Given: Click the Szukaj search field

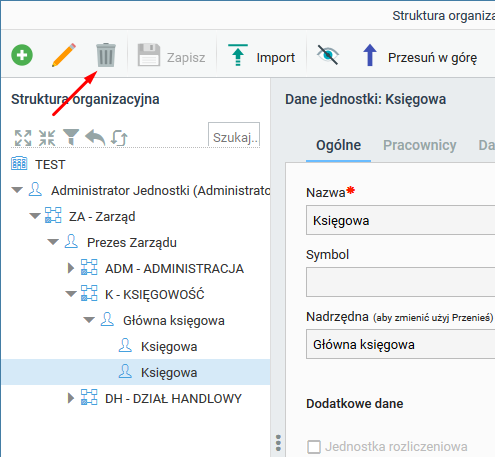Looking at the screenshot, I should click(234, 134).
